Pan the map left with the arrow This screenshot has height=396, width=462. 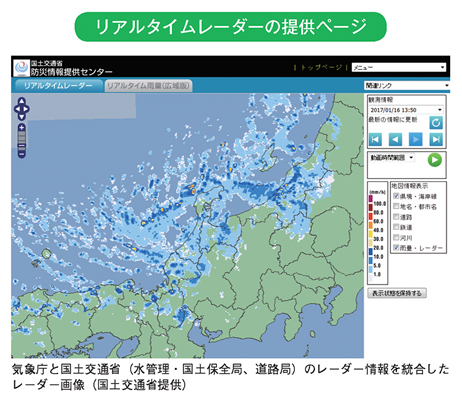pyautogui.click(x=17, y=109)
